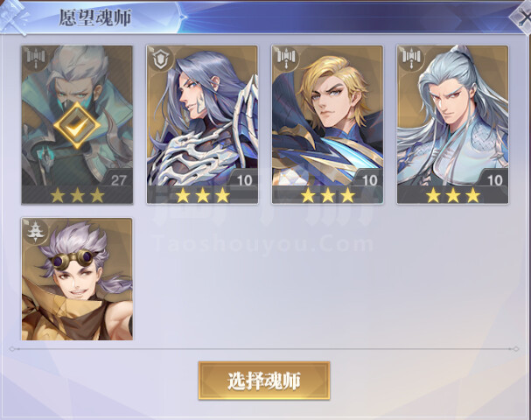Click the 10 badge on blonde hero card

[x=369, y=180]
